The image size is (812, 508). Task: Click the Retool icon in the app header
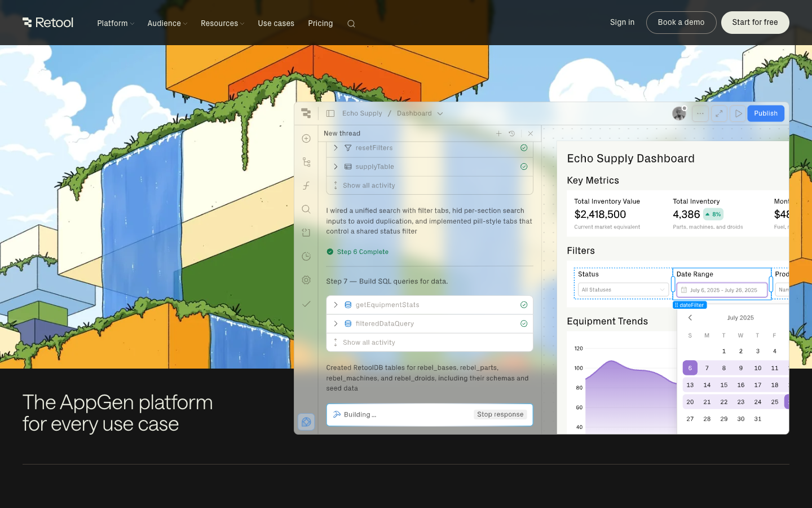[x=306, y=113]
